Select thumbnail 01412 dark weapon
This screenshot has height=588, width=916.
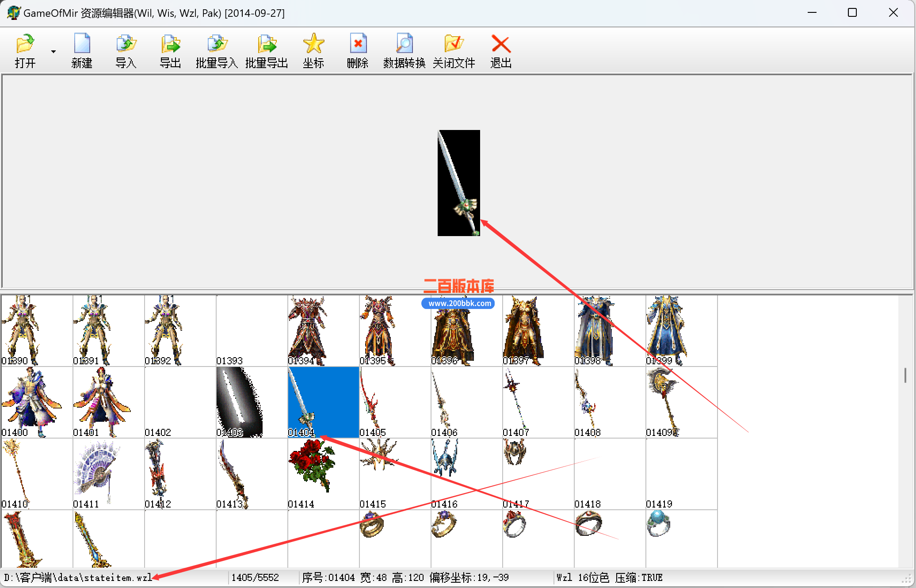[180, 474]
